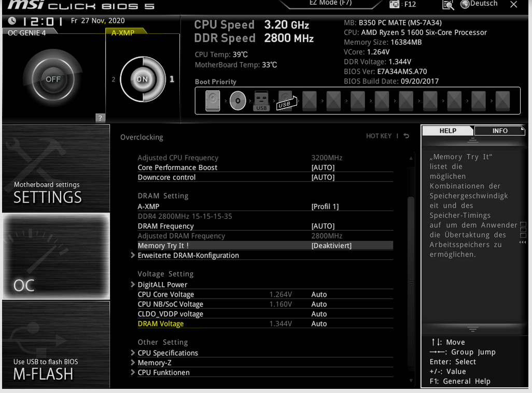
Task: Open M-FLASH BIOS flash panel
Action: [56, 344]
